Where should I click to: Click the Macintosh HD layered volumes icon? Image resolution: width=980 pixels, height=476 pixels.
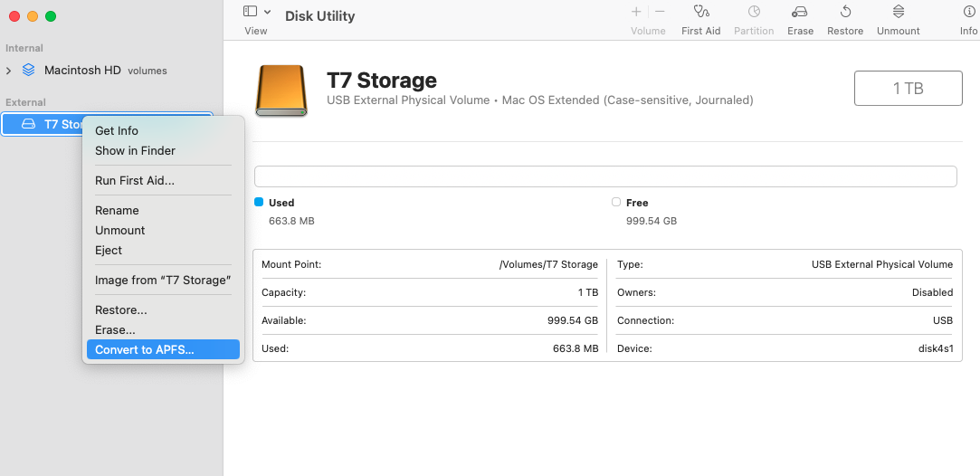(28, 70)
